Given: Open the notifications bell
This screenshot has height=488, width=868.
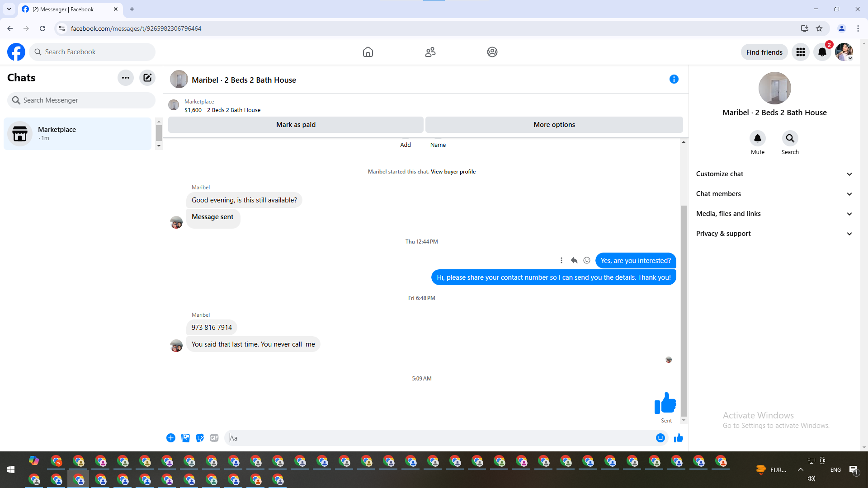Looking at the screenshot, I should [822, 52].
